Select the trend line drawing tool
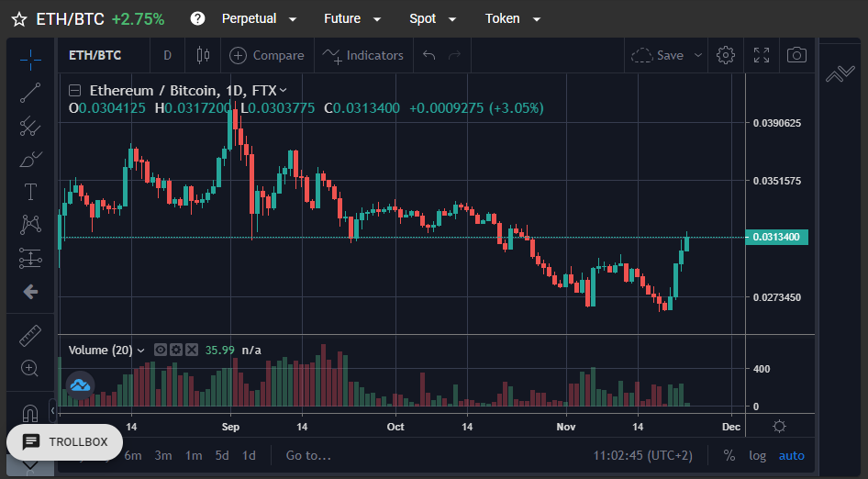The width and height of the screenshot is (868, 479). coord(30,93)
